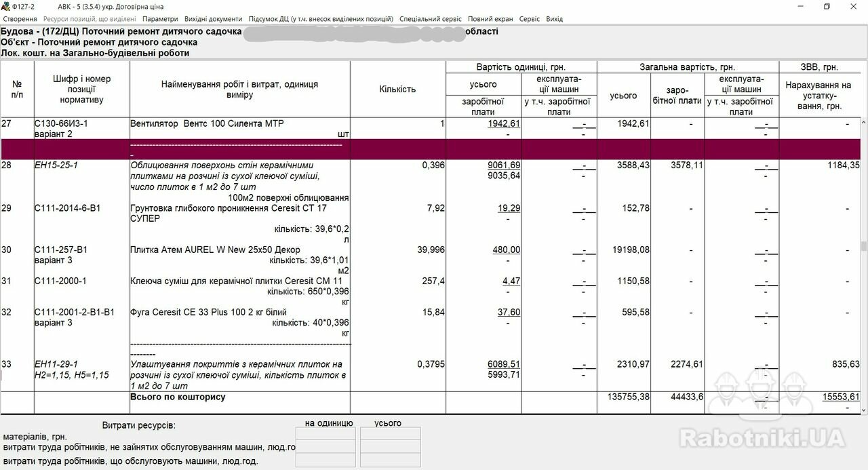Image resolution: width=868 pixels, height=470 pixels.
Task: Click quantity 0,396 in row 28
Action: tap(433, 165)
